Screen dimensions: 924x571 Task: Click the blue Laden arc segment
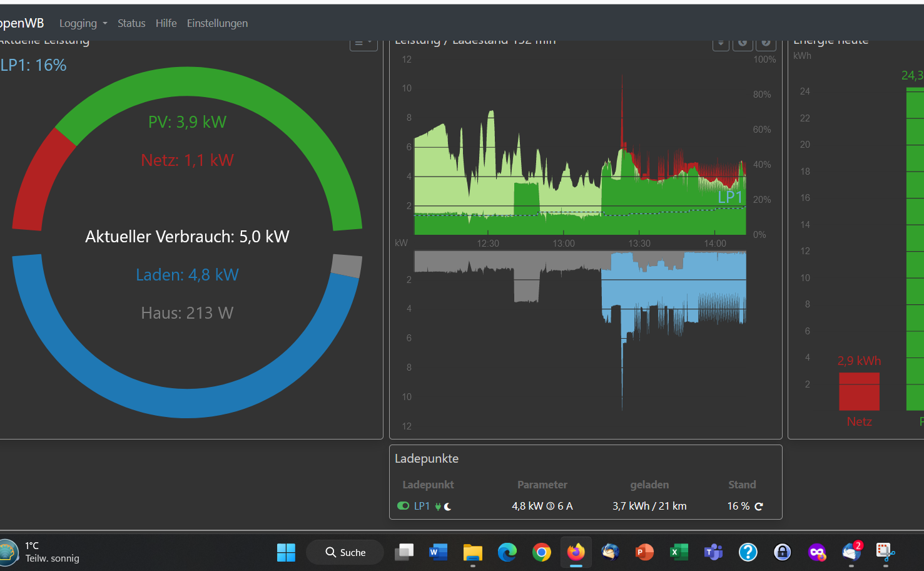[187, 401]
